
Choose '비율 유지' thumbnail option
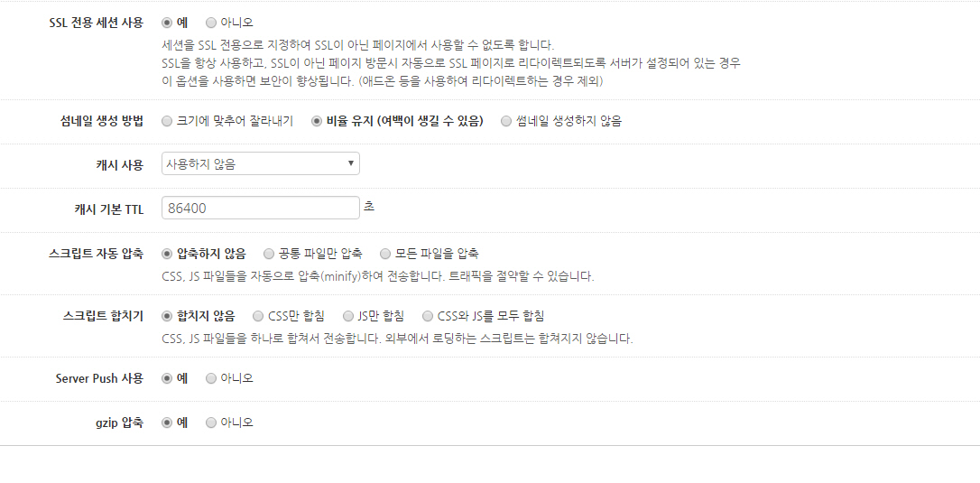[x=316, y=121]
